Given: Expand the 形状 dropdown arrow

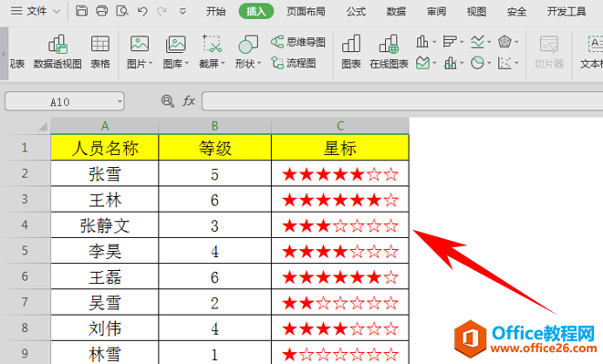Looking at the screenshot, I should point(259,63).
